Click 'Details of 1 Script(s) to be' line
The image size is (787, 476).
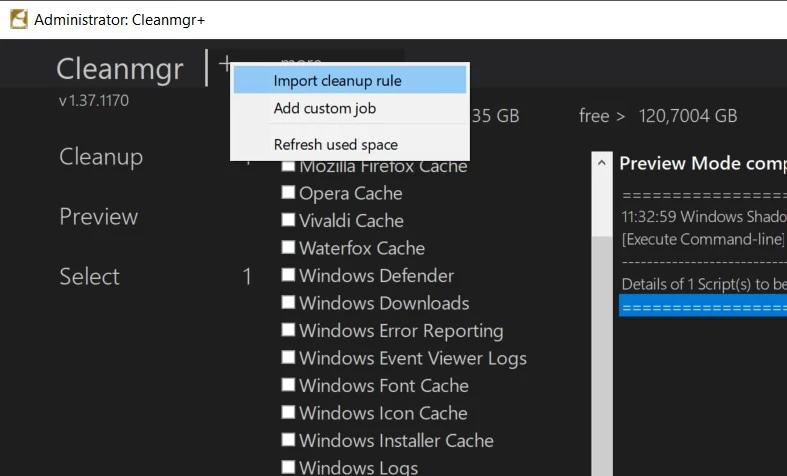coord(704,284)
